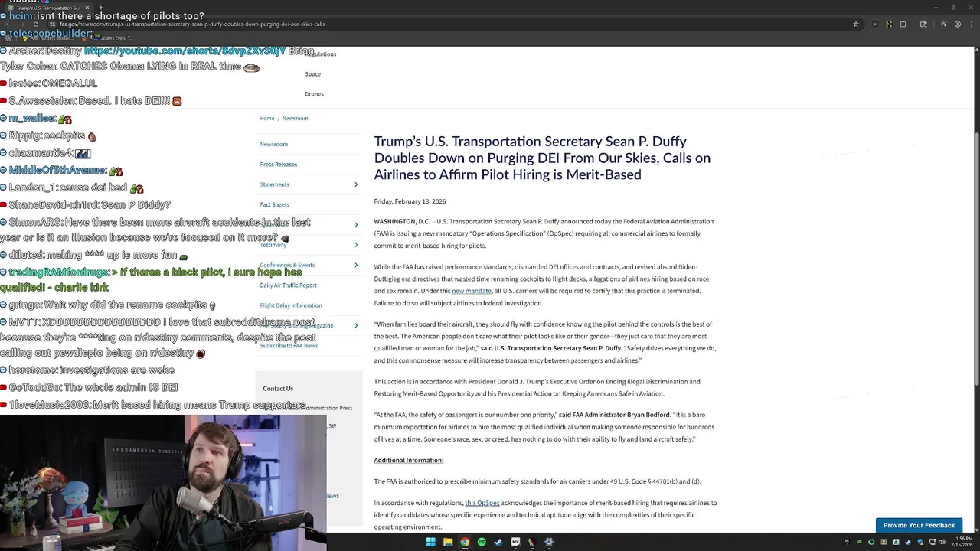Follow the 'new mandate' article link
This screenshot has width=980, height=551.
click(472, 291)
